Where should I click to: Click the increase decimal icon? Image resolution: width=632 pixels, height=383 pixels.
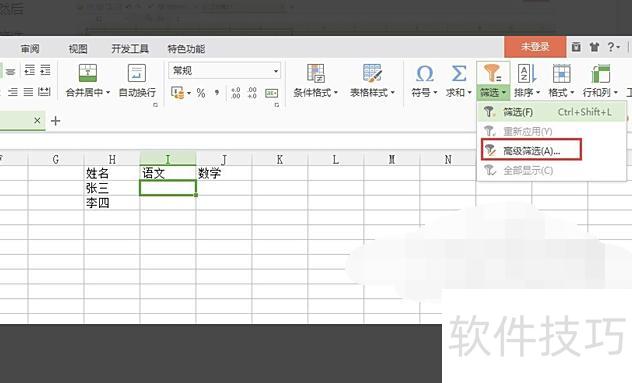pos(236,93)
